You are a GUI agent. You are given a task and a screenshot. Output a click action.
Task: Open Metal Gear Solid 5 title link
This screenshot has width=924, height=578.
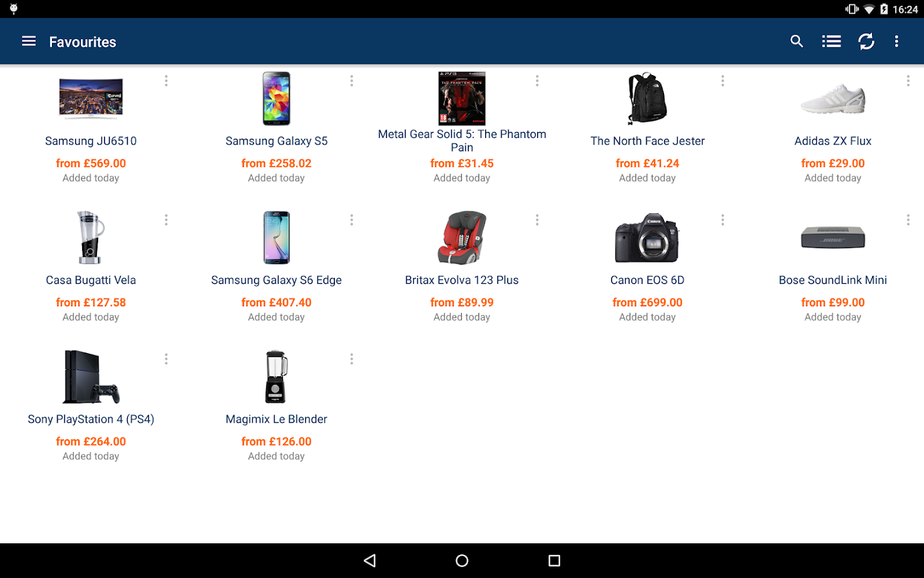coord(462,141)
